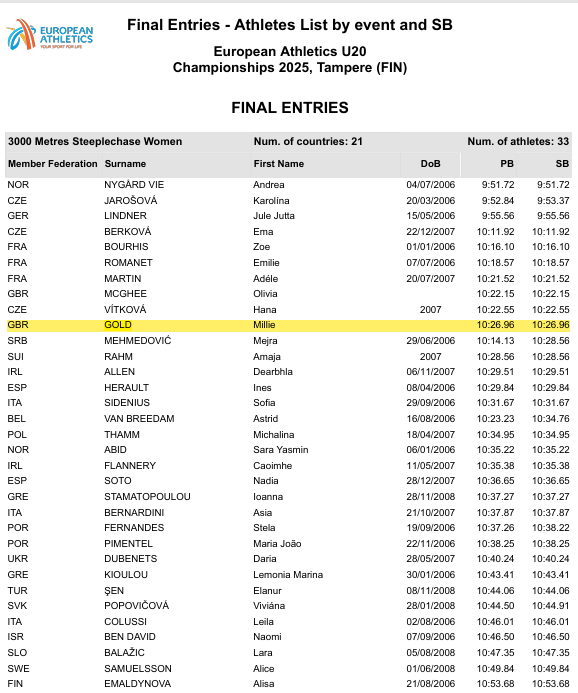Click the Member Federation column header
Viewport: 578px width, 693px height.
(x=53, y=164)
